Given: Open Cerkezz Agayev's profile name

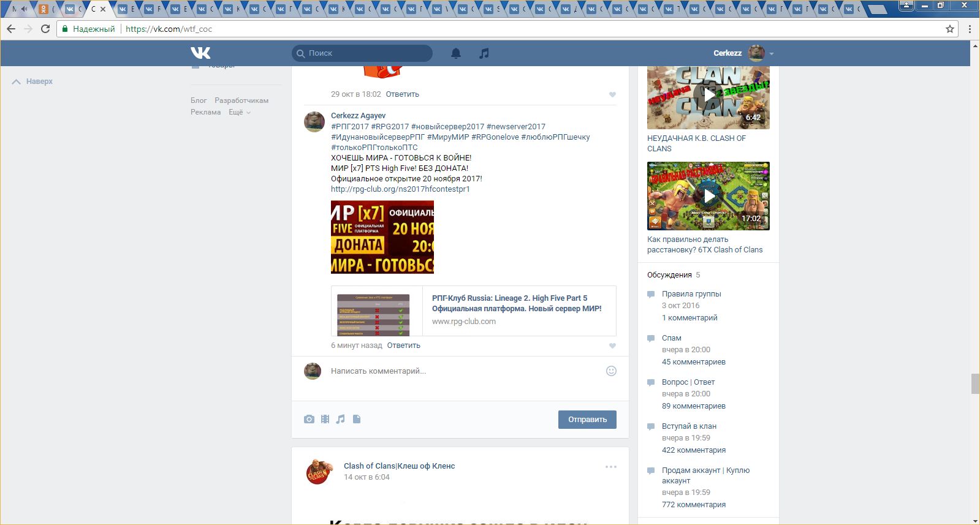Looking at the screenshot, I should pos(359,116).
